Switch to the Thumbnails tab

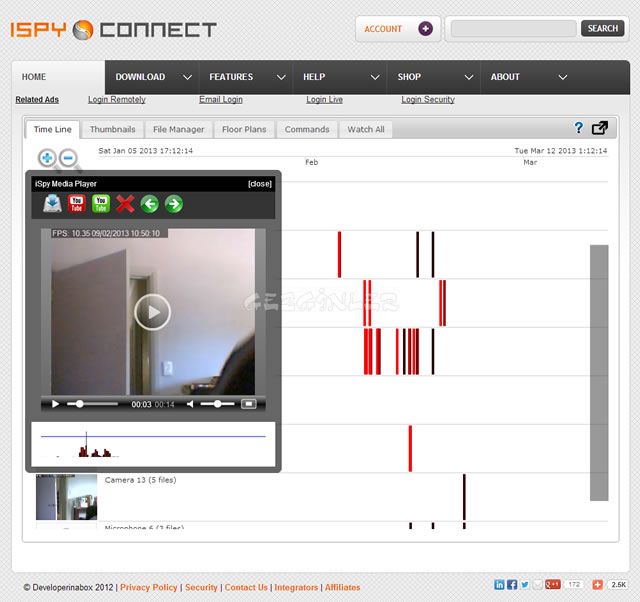coord(113,129)
